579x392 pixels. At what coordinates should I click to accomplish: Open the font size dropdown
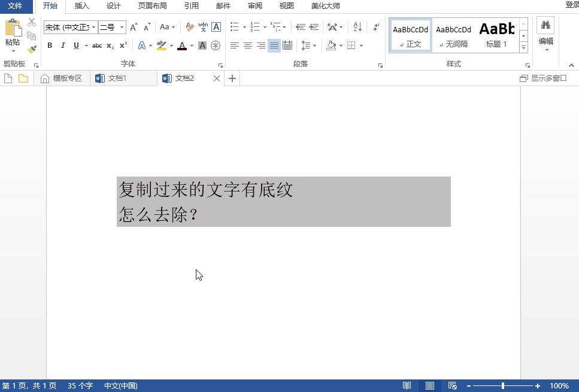[x=122, y=27]
